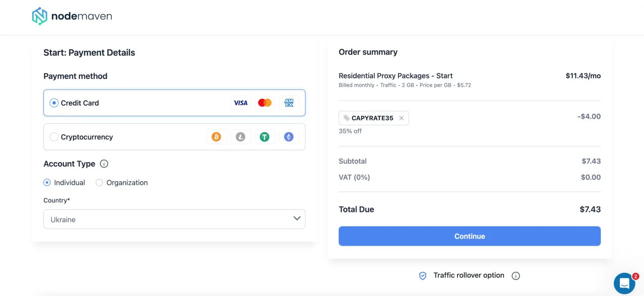Click the American Express icon
This screenshot has height=296, width=644.
[x=289, y=103]
